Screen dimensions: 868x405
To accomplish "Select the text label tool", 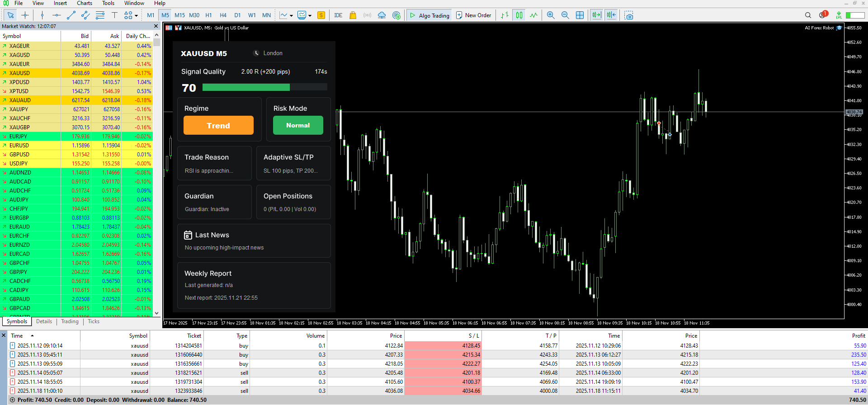I will tap(114, 15).
